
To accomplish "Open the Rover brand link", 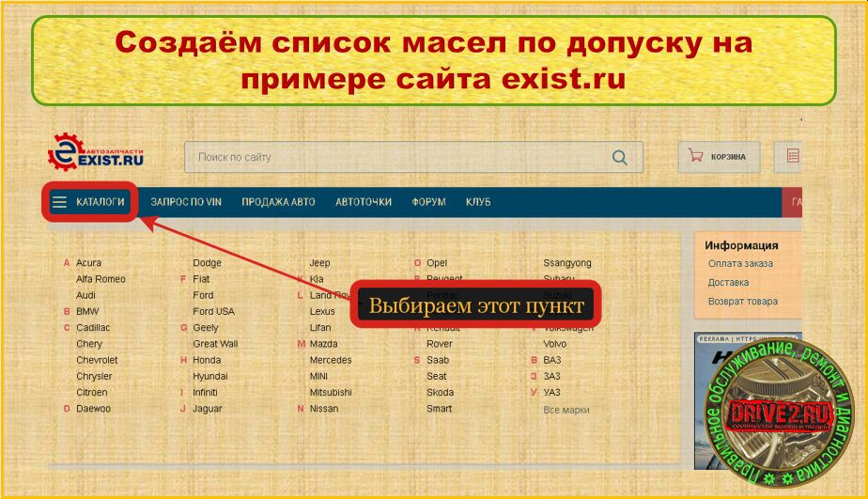I will pyautogui.click(x=440, y=344).
